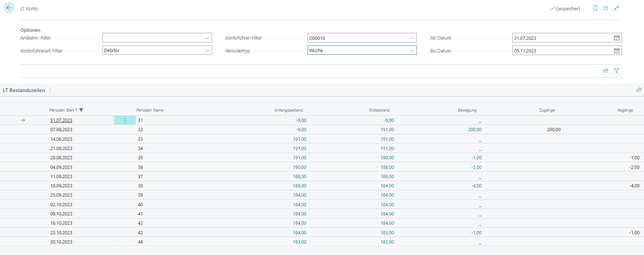The height and width of the screenshot is (255, 644).
Task: Click the back arrow button
Action: tap(9, 8)
